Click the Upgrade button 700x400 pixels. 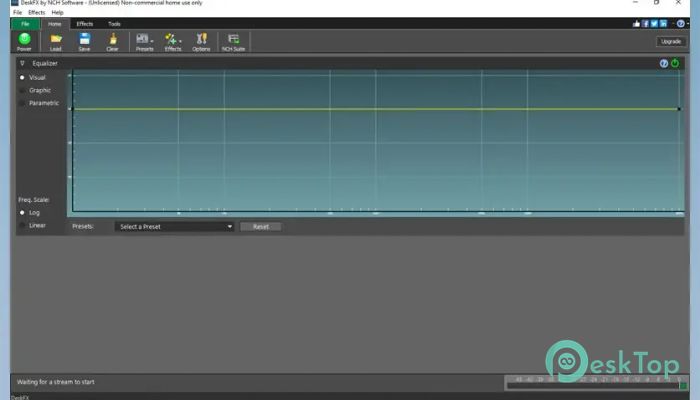671,42
